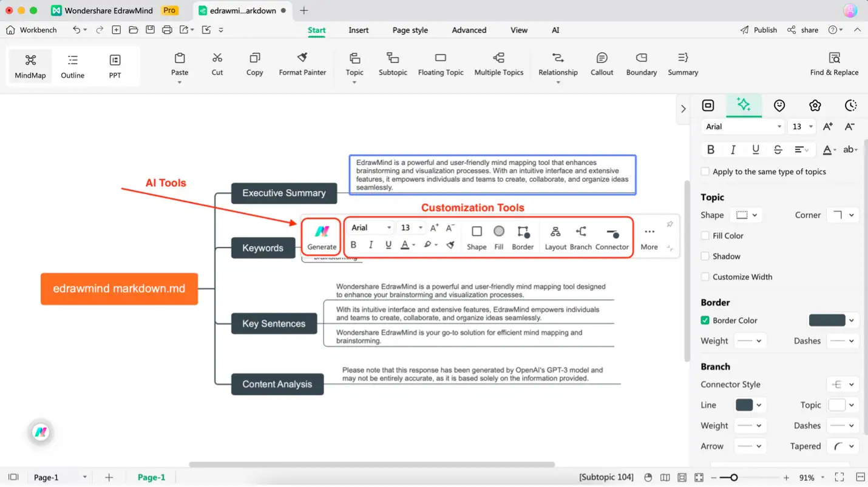Viewport: 868px width, 487px height.
Task: Open Find & Replace
Action: click(834, 64)
